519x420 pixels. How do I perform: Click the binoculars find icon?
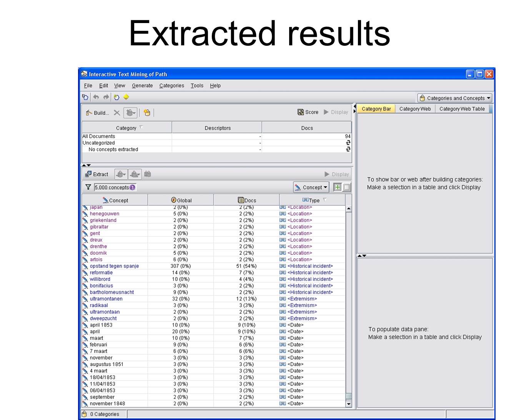(148, 174)
